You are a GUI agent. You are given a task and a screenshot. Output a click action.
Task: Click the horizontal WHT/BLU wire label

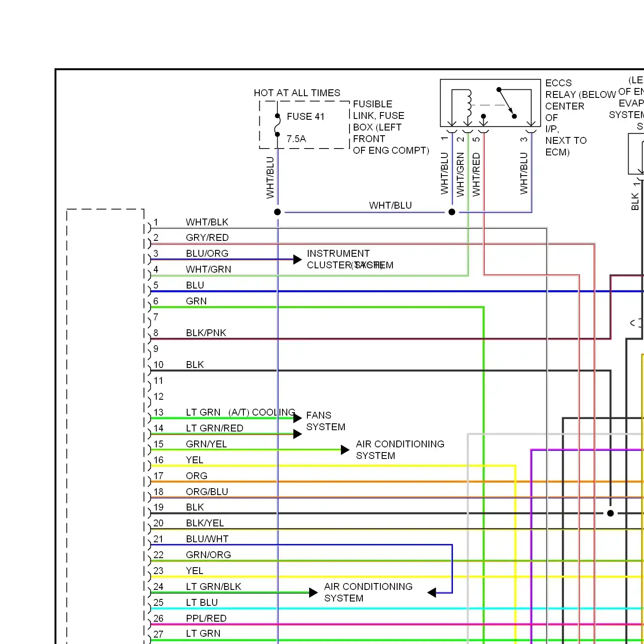coord(390,205)
